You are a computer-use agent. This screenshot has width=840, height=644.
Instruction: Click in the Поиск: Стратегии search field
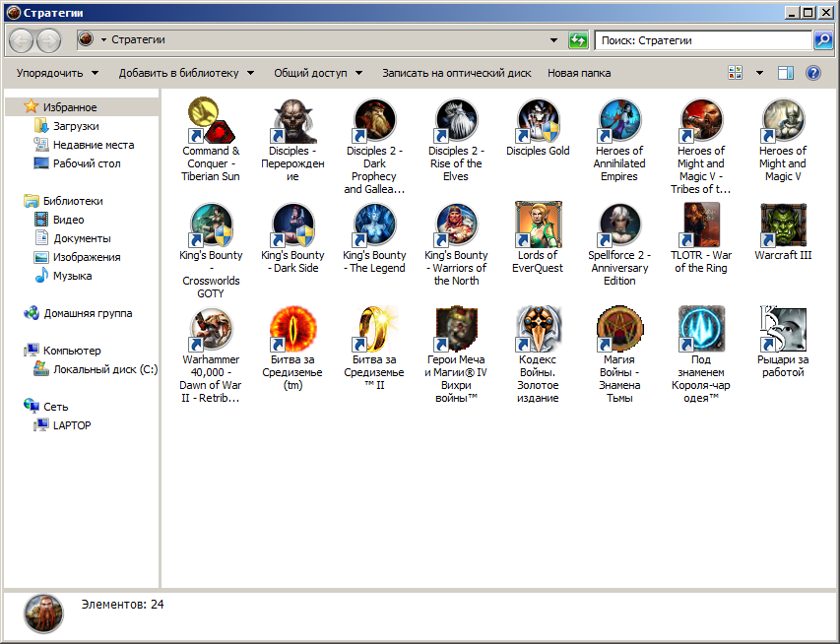point(703,40)
